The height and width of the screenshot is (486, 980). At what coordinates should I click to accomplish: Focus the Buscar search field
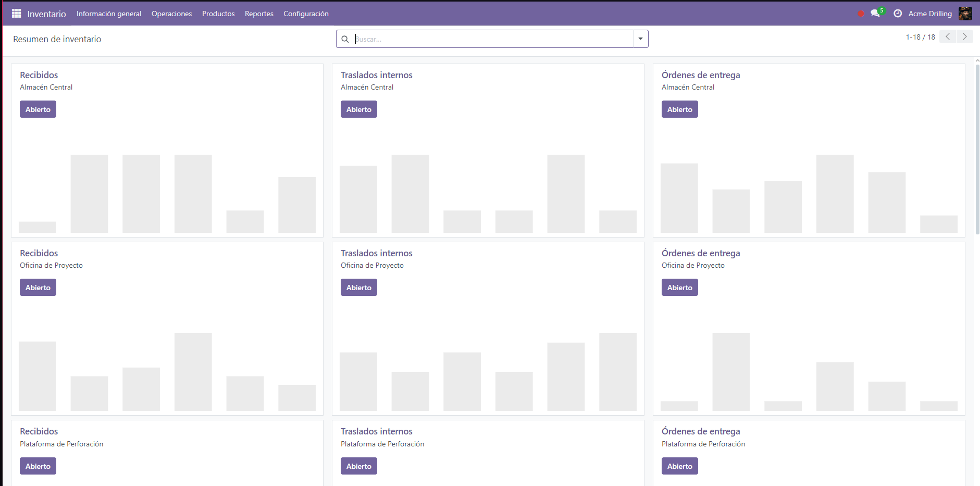(x=493, y=39)
